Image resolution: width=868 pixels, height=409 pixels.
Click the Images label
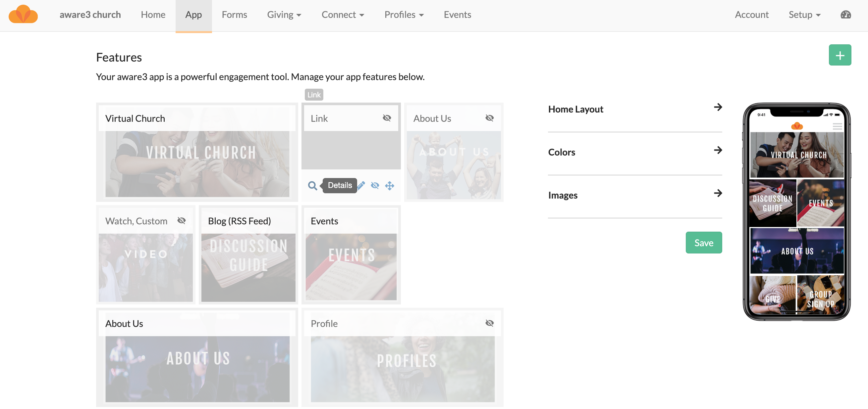563,195
